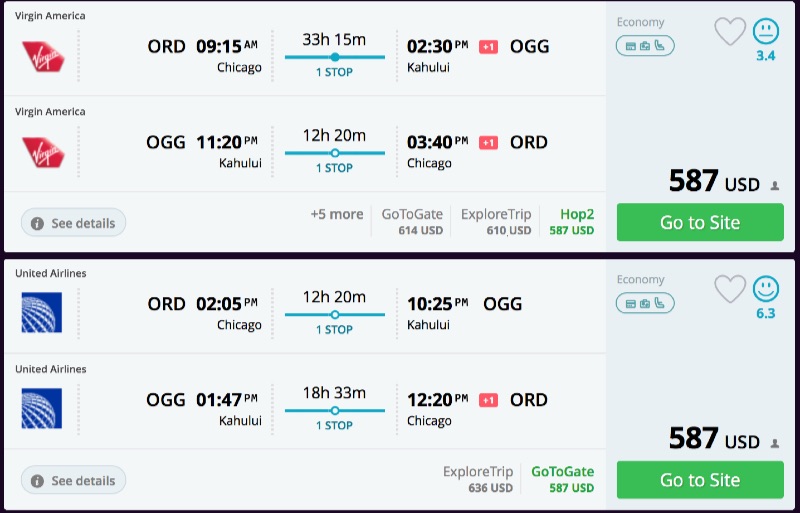Click Economy amenities icons on Virgin America card

[645, 46]
